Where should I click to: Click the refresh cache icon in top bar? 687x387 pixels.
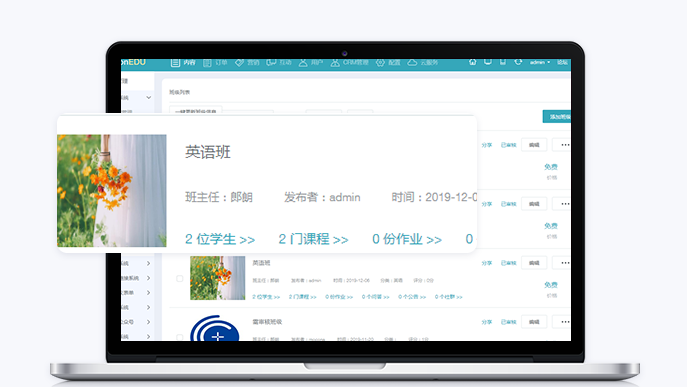(518, 62)
